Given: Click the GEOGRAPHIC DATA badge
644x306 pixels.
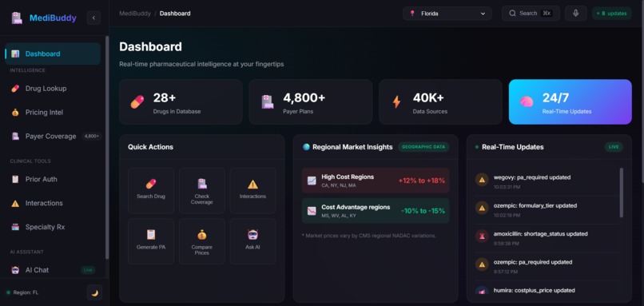Looking at the screenshot, I should point(423,147).
